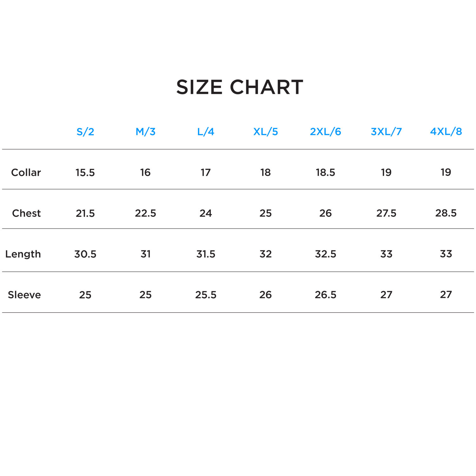This screenshot has height=476, width=476.
Task: Select length value 31.5 for L/4
Action: point(206,254)
